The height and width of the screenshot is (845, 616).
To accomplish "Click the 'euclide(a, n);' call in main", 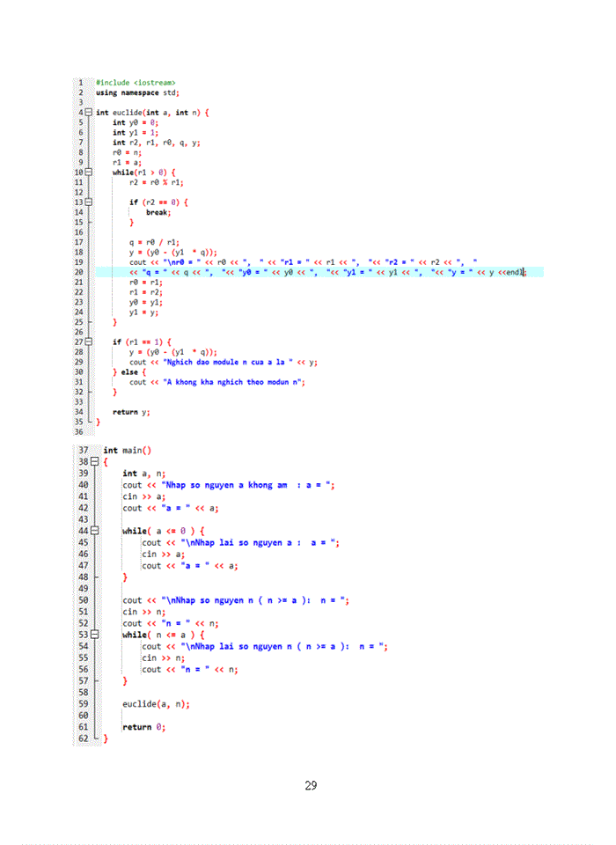I will tap(156, 704).
